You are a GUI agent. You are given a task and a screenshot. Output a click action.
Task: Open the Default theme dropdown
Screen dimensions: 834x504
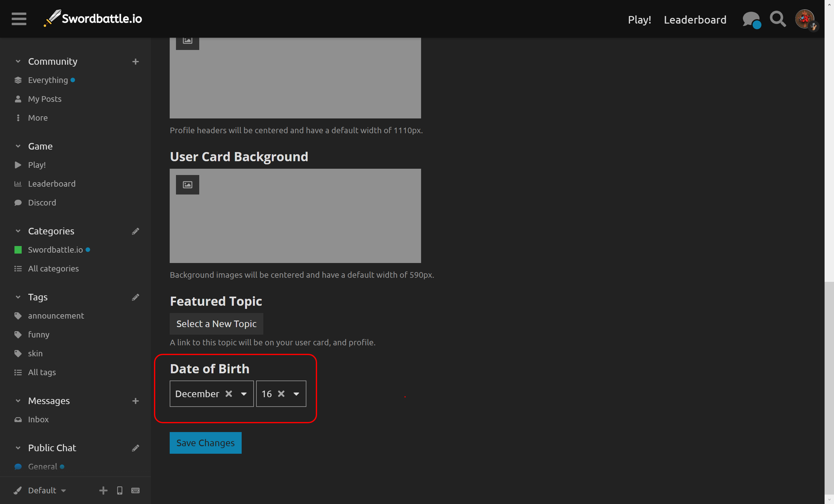40,490
